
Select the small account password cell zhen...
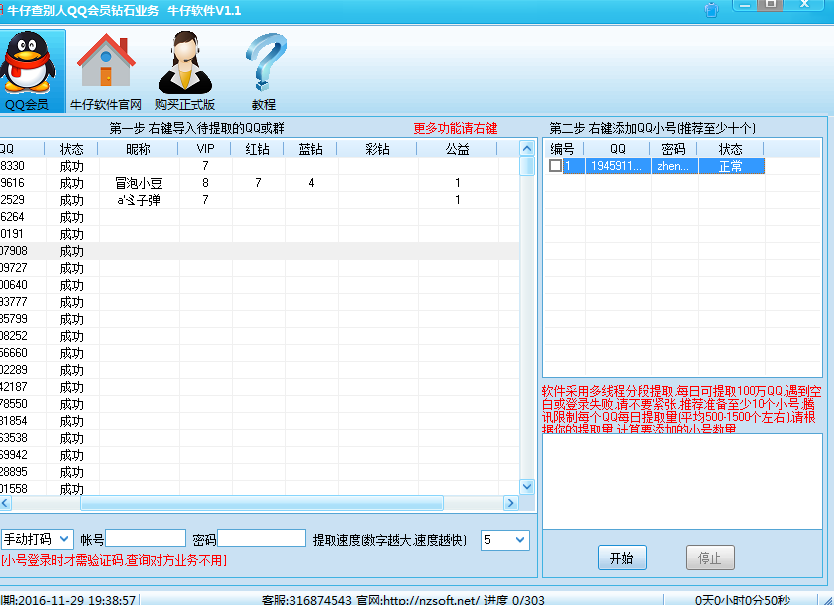tap(674, 166)
